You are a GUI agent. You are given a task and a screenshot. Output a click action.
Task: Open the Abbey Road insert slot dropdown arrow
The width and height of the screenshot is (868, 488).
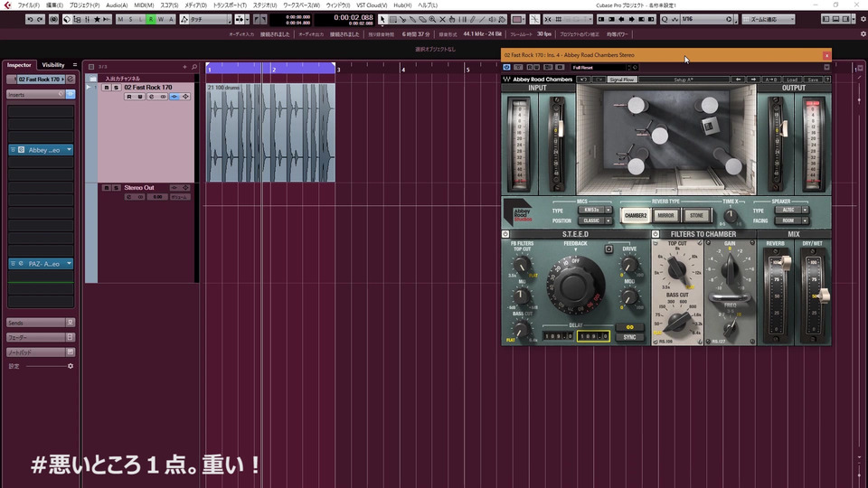(70, 150)
